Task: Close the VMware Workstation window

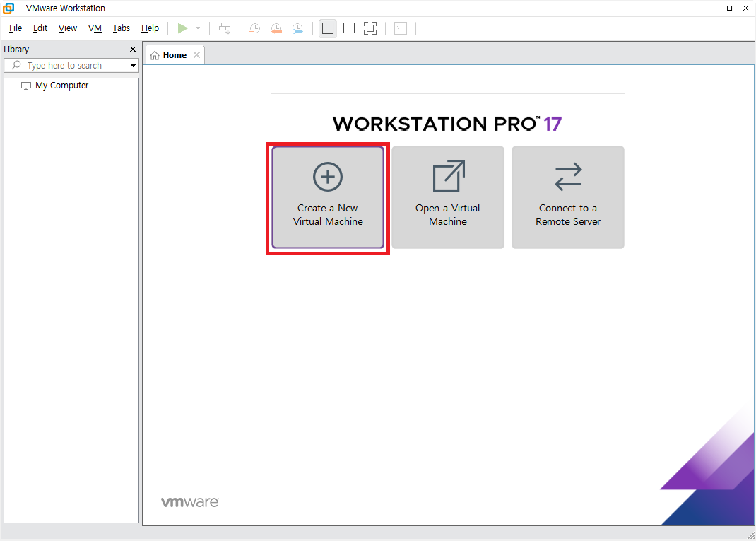Action: click(746, 8)
